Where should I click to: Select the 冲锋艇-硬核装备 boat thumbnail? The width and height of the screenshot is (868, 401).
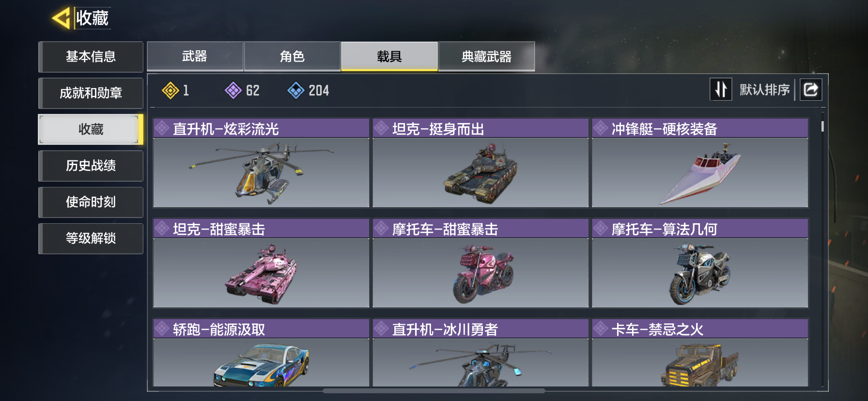pyautogui.click(x=700, y=173)
